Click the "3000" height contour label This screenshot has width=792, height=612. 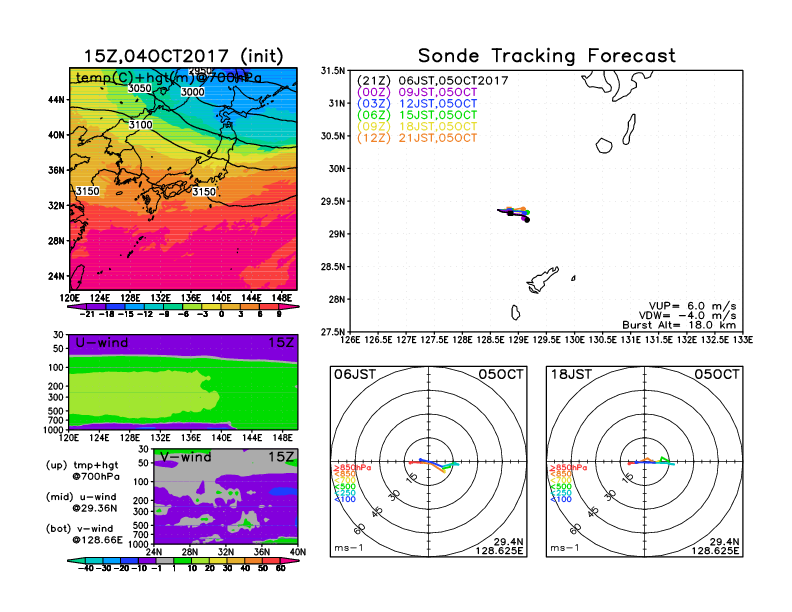tap(192, 92)
